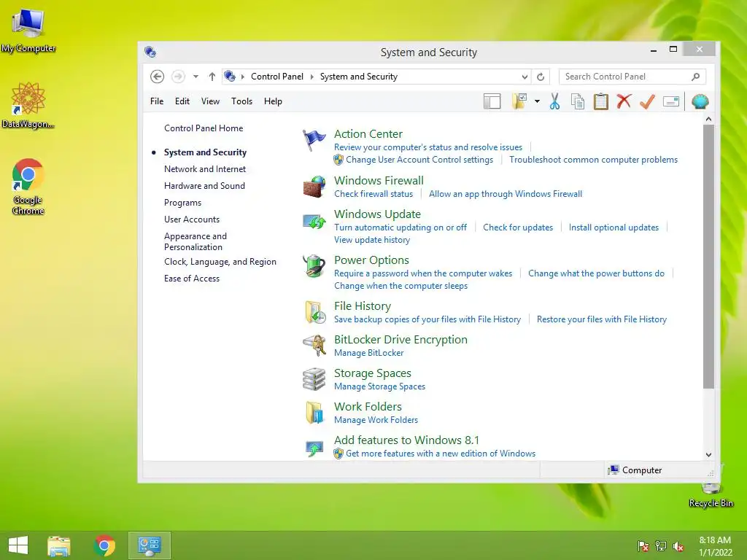Expand the folder options dropdown arrow
747x560 pixels.
537,101
